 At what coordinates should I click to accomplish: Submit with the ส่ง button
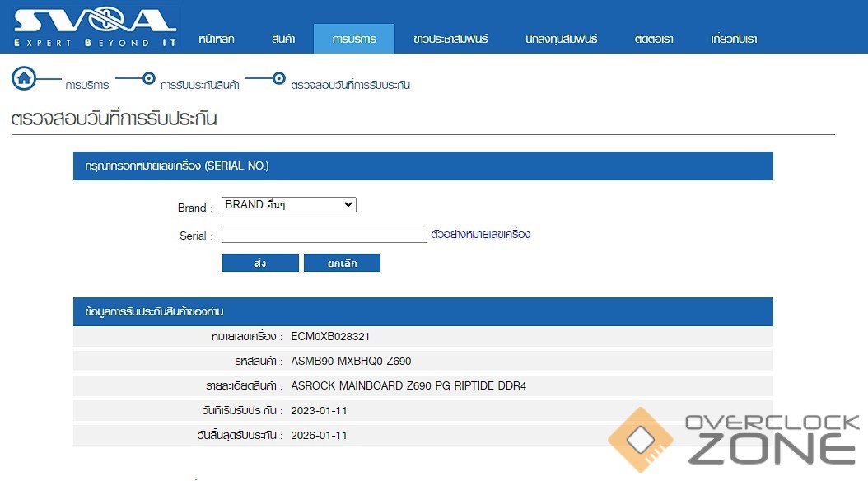260,263
